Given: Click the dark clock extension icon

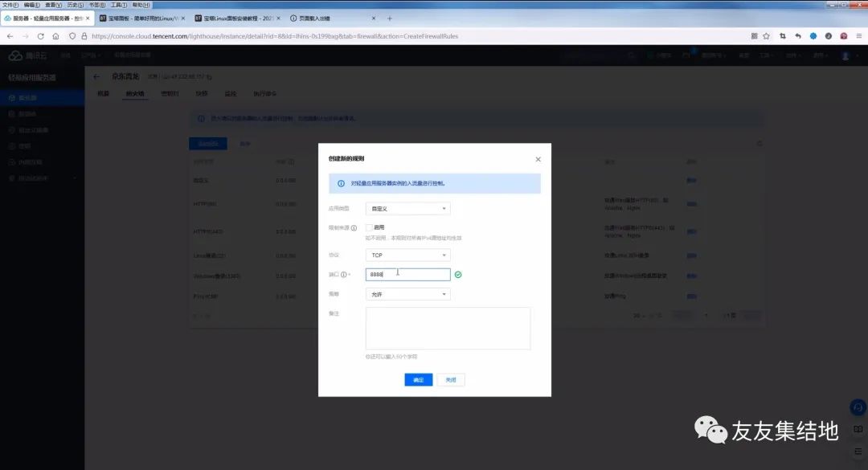Looking at the screenshot, I should (x=828, y=36).
